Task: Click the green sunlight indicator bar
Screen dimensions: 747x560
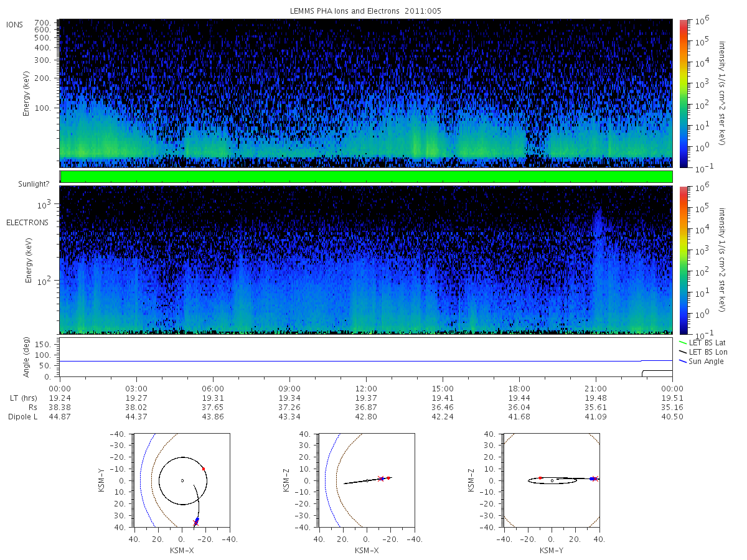Action: [x=366, y=177]
